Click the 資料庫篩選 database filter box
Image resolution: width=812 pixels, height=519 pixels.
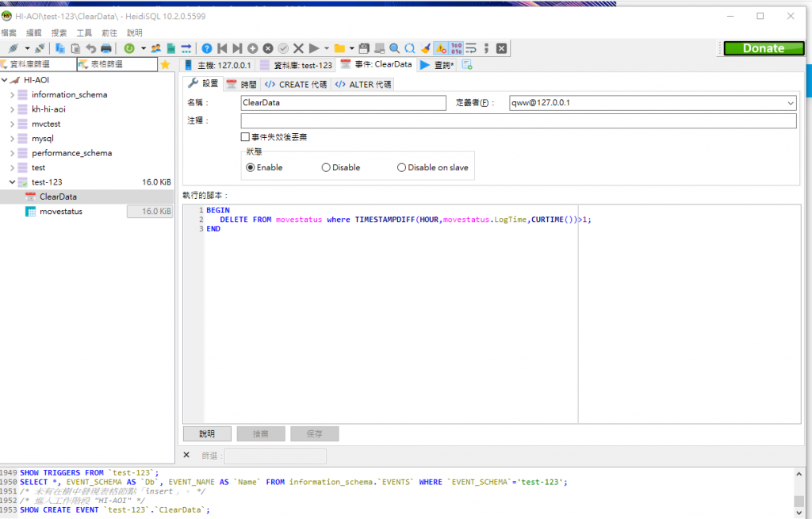pos(38,64)
